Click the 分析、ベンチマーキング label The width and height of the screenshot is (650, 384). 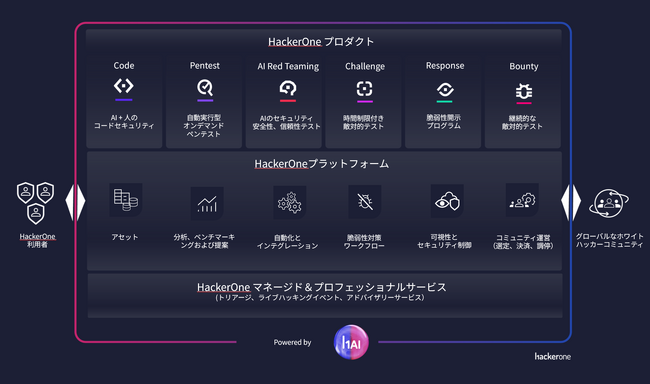(x=204, y=241)
